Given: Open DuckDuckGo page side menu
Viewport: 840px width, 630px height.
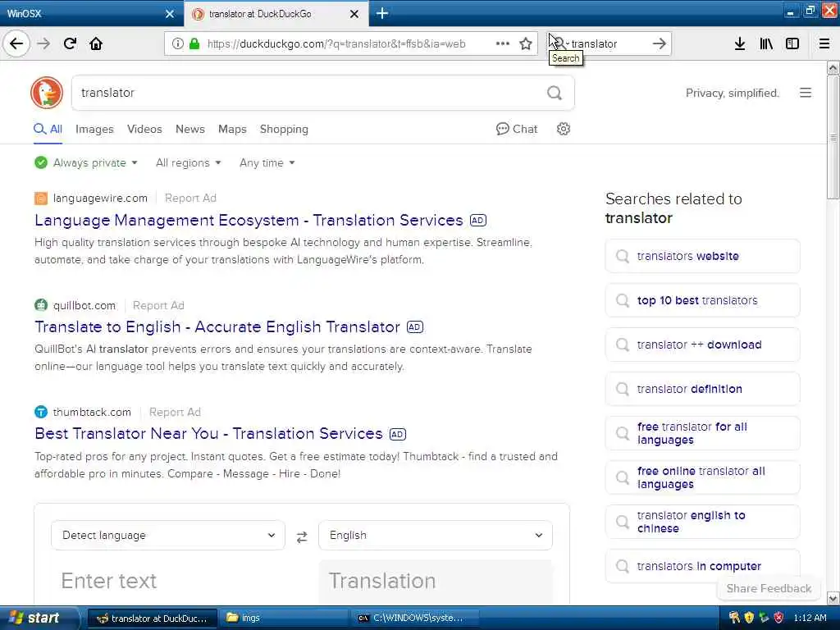Looking at the screenshot, I should point(806,93).
